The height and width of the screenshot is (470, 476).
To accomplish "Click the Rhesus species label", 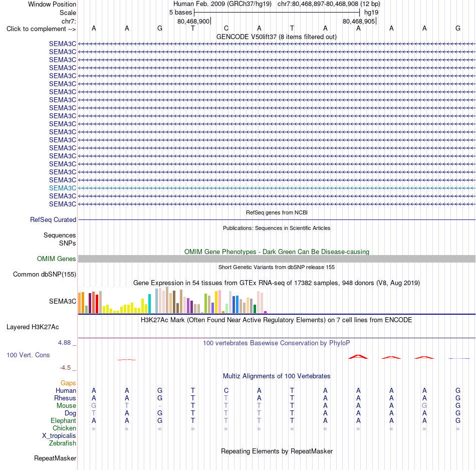I will [65, 398].
